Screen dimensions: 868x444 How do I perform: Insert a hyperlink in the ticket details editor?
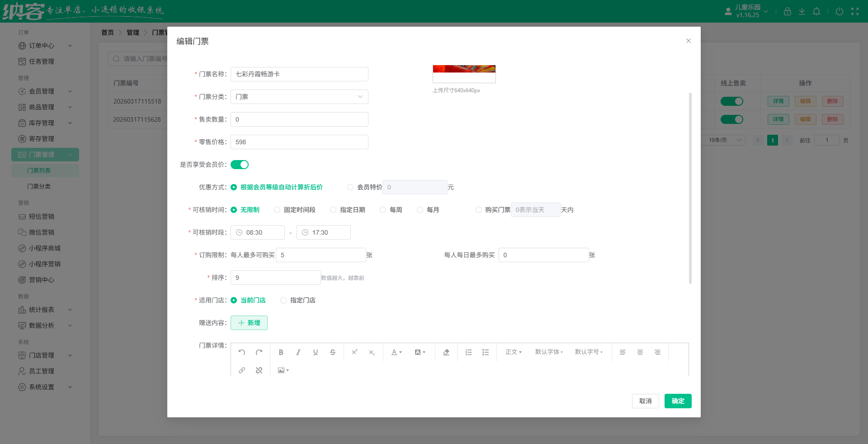(x=242, y=370)
